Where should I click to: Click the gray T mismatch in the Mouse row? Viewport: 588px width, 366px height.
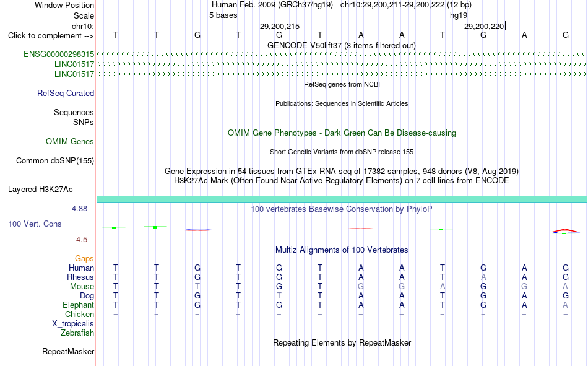(x=197, y=286)
